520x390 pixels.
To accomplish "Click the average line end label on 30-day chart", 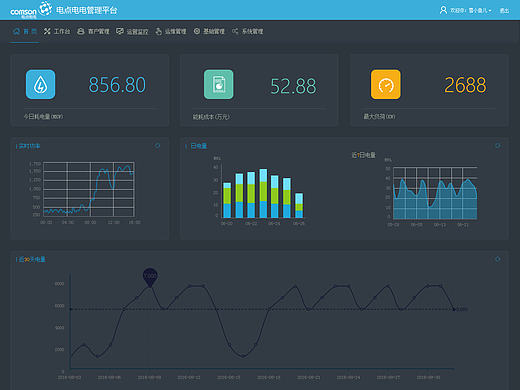I will pos(462,309).
